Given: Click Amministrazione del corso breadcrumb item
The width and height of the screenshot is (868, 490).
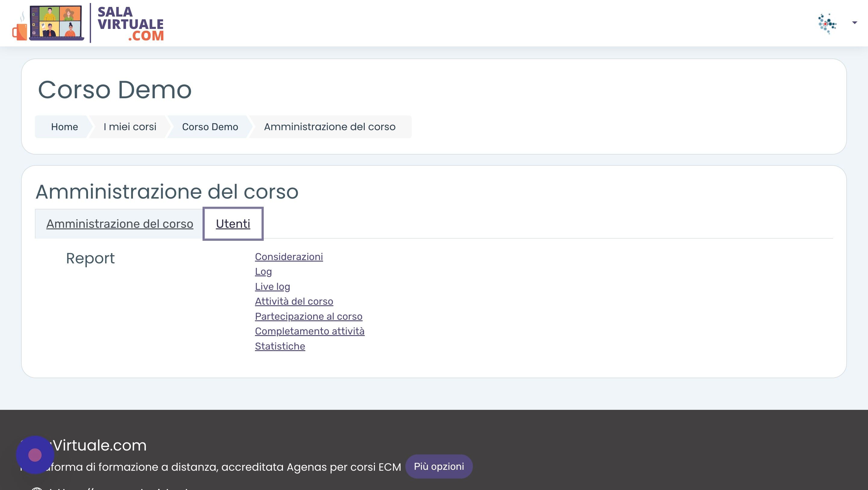Looking at the screenshot, I should [x=329, y=127].
